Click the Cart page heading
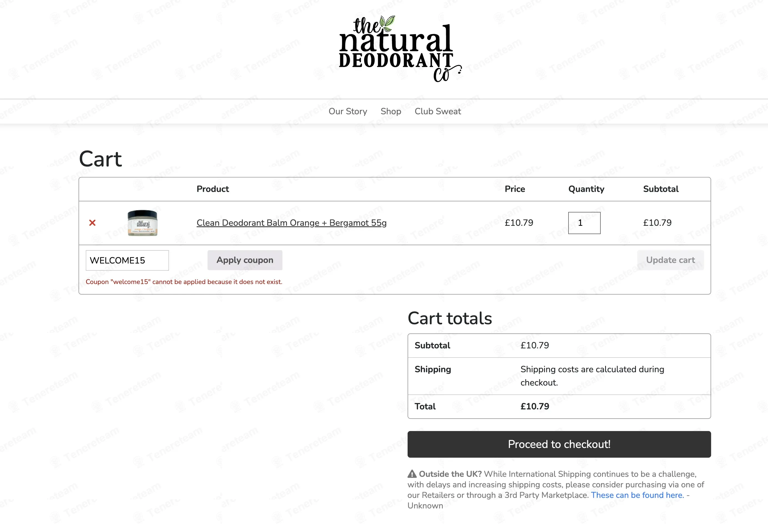The height and width of the screenshot is (532, 768). pyautogui.click(x=100, y=159)
